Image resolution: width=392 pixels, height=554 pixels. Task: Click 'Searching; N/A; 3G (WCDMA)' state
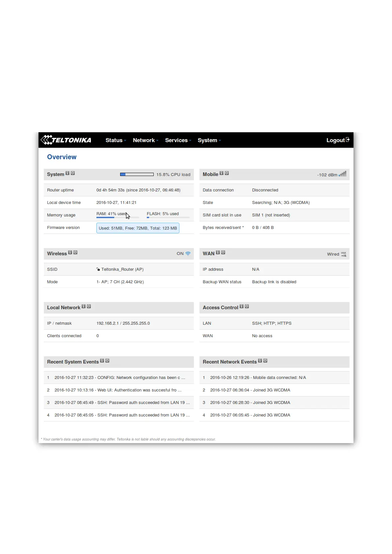(281, 203)
